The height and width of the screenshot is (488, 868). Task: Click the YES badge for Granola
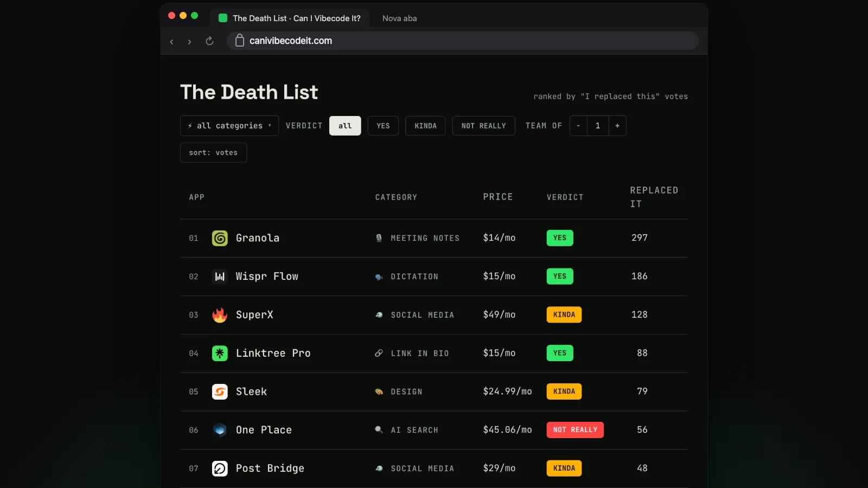pyautogui.click(x=560, y=238)
